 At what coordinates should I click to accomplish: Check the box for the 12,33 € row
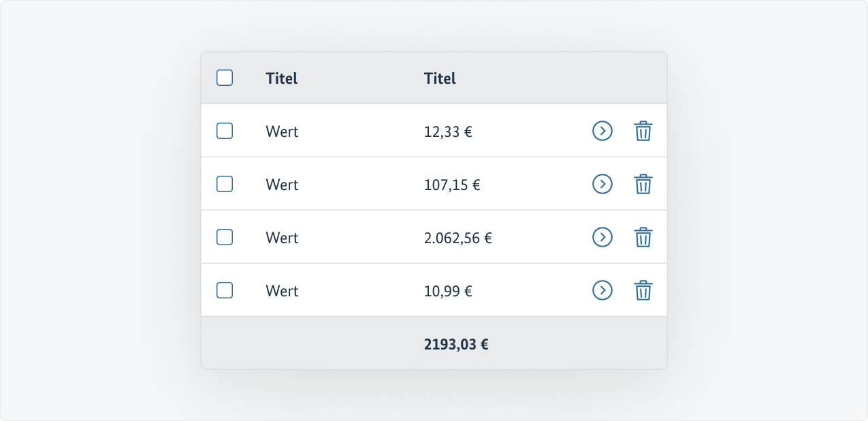pyautogui.click(x=225, y=131)
